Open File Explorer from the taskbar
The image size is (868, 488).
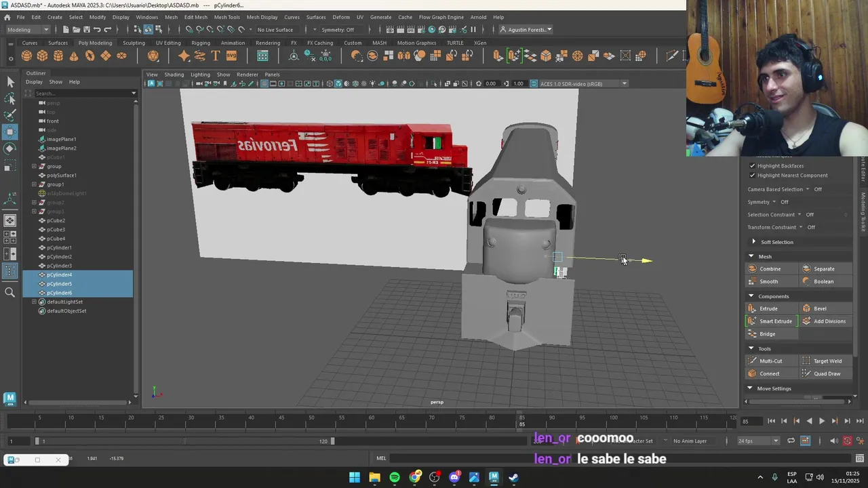[x=374, y=477]
